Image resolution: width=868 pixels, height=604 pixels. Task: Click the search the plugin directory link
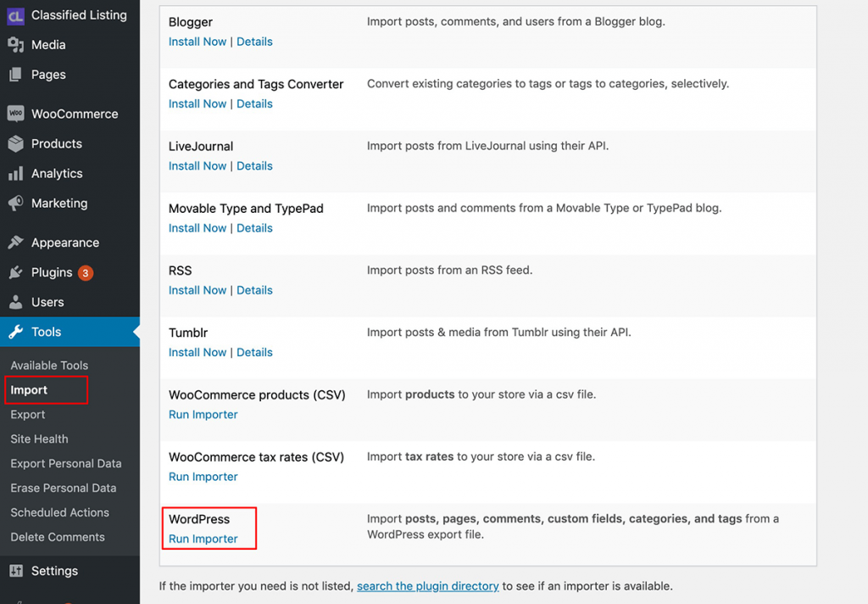[x=428, y=586]
